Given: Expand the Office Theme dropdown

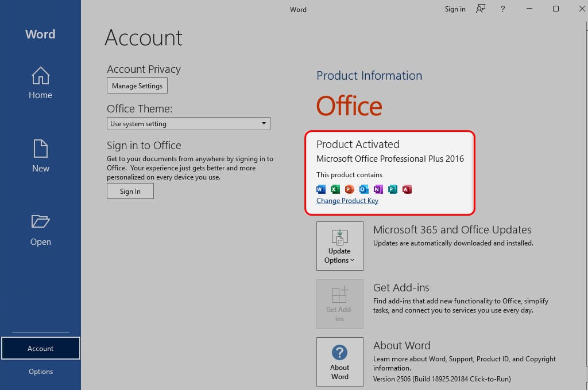Looking at the screenshot, I should (x=188, y=124).
